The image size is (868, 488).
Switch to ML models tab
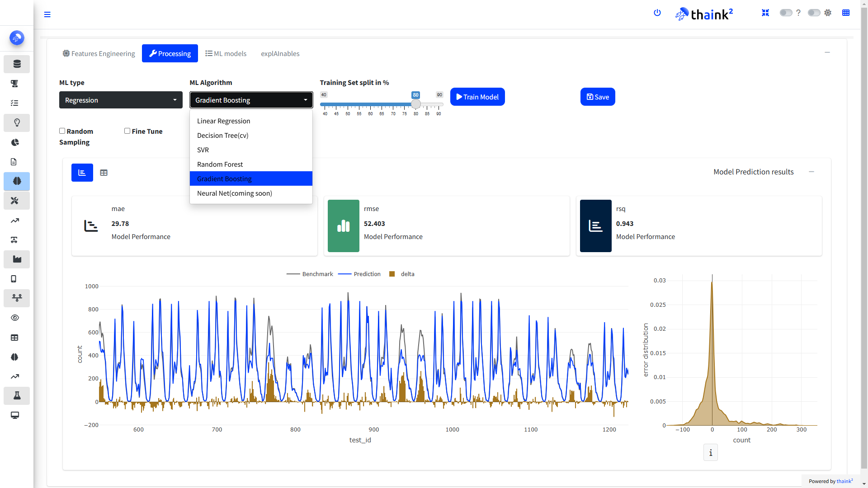tap(226, 53)
